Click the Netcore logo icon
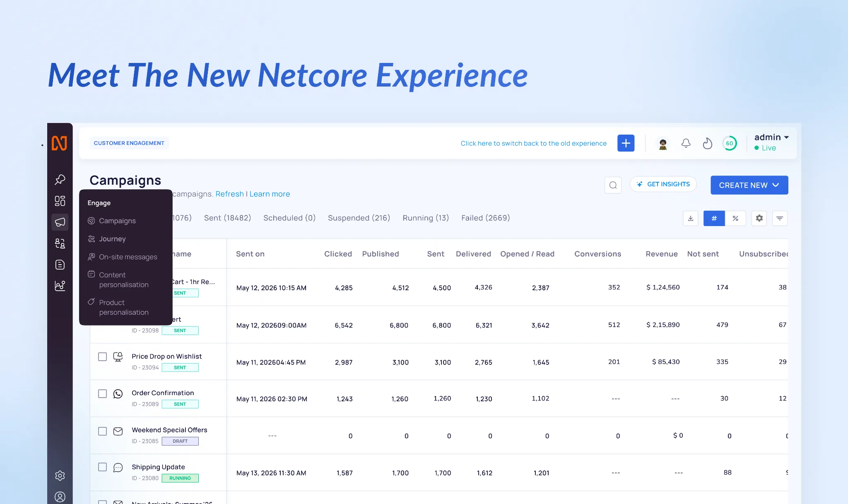This screenshot has height=504, width=848. 59,143
